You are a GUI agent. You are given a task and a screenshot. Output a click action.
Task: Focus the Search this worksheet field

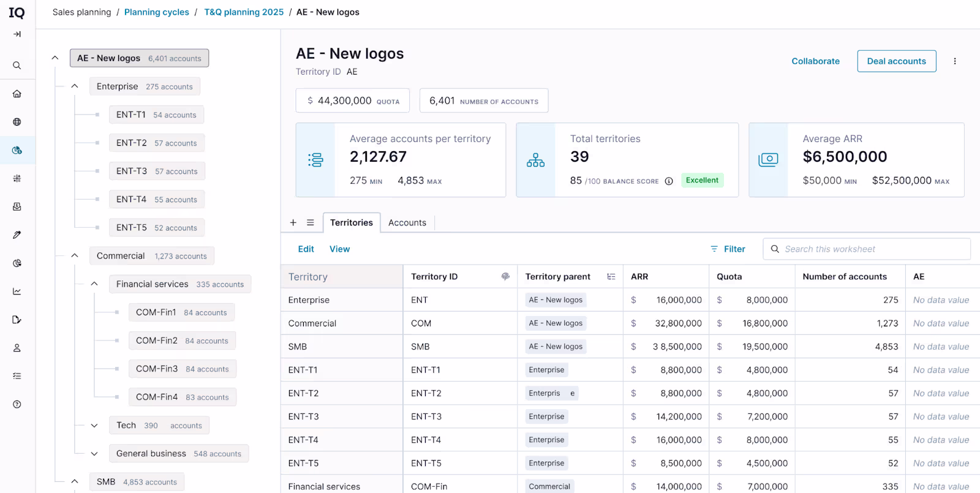click(x=867, y=249)
